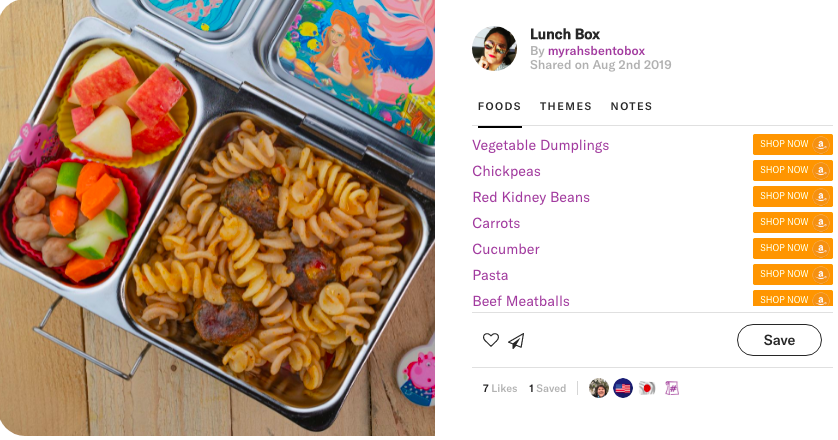
Task: Select the Foods tab
Action: click(499, 106)
